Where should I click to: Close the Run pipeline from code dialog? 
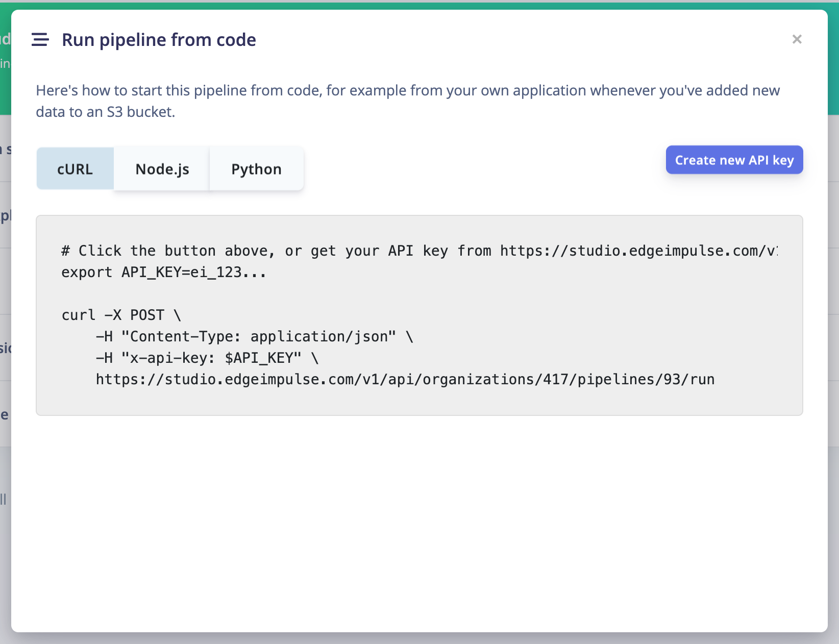(797, 39)
